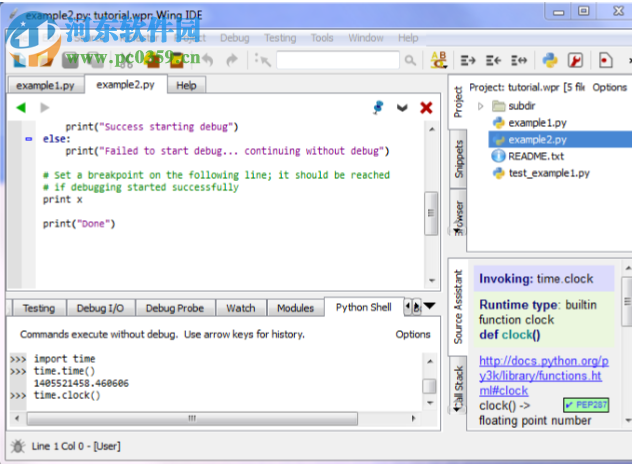Screen dimensions: 632x464
Task: Click the magnifier search icon
Action: (410, 60)
